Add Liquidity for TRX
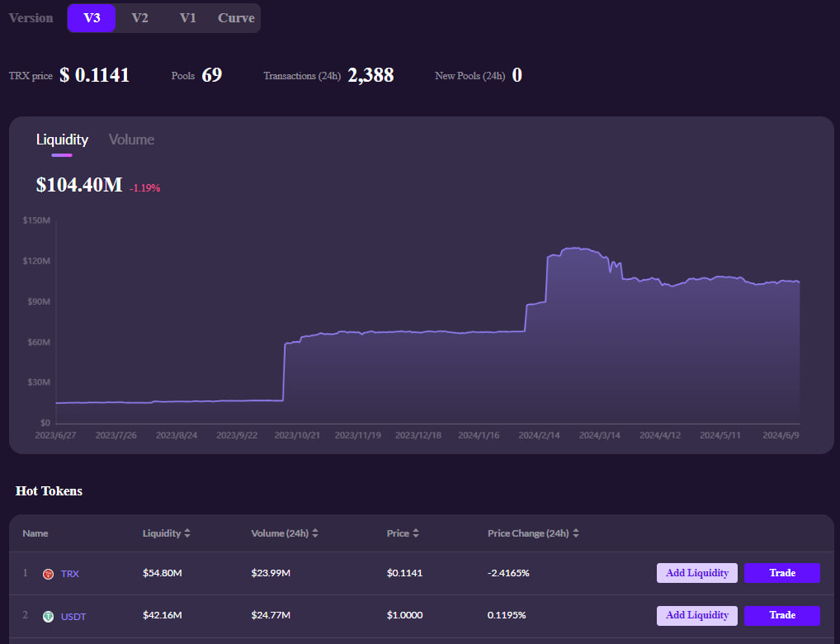 click(697, 573)
